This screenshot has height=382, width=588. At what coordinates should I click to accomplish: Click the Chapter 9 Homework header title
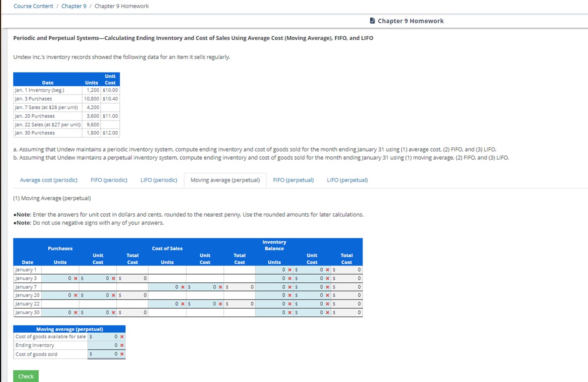click(x=410, y=21)
